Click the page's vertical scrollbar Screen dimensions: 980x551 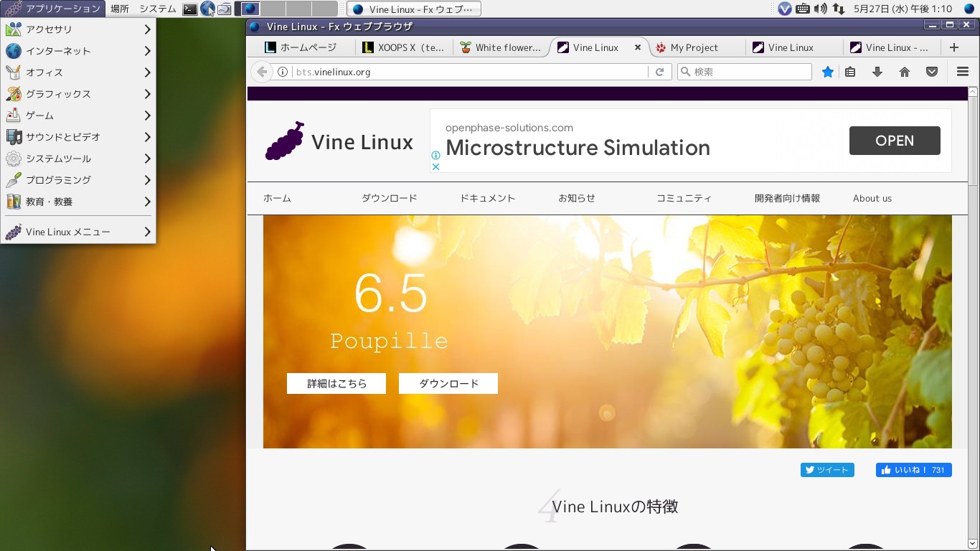click(974, 319)
